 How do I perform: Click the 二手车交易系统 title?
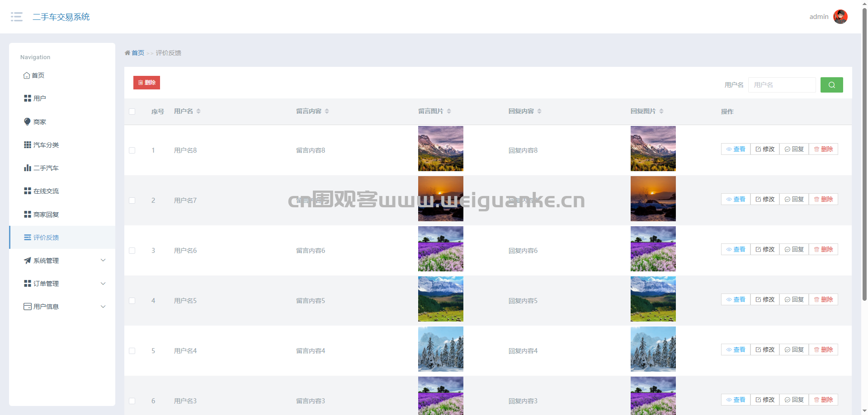[x=61, y=17]
